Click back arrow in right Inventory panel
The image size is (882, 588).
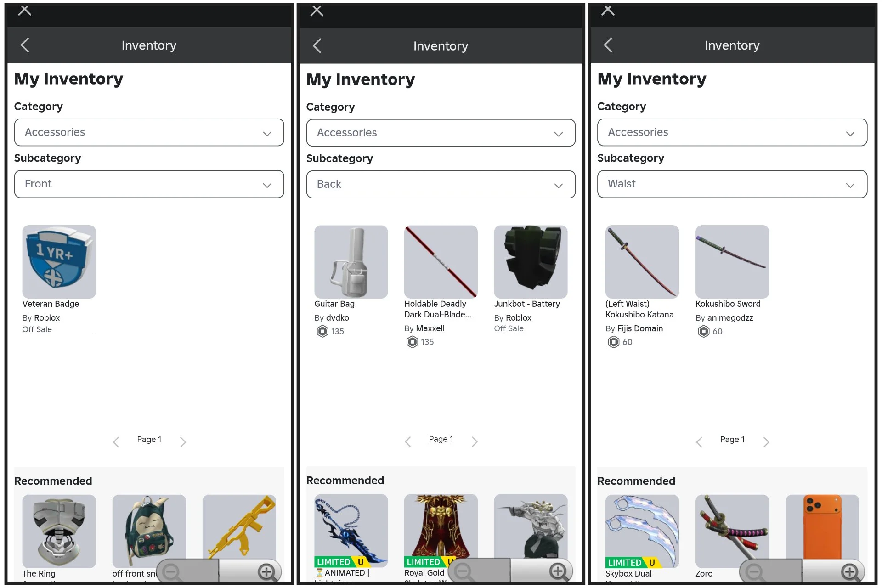pos(608,45)
